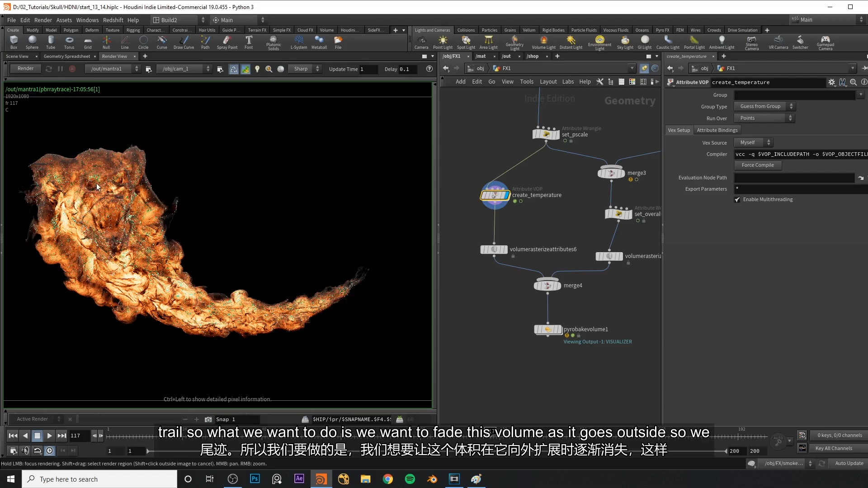
Task: Open parameter gear settings menu
Action: tap(831, 82)
